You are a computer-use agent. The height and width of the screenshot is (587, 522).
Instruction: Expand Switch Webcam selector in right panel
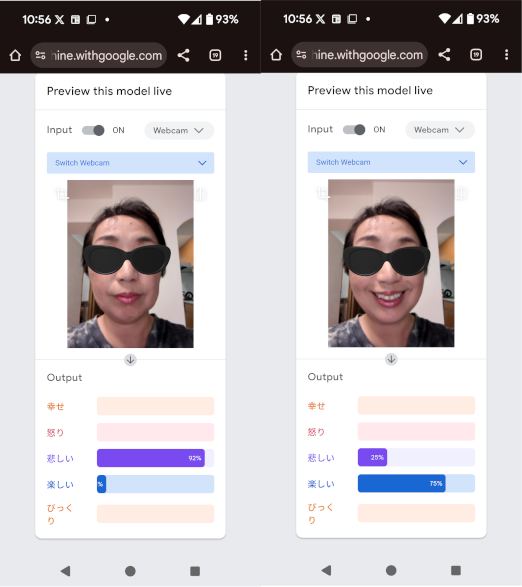pos(391,162)
